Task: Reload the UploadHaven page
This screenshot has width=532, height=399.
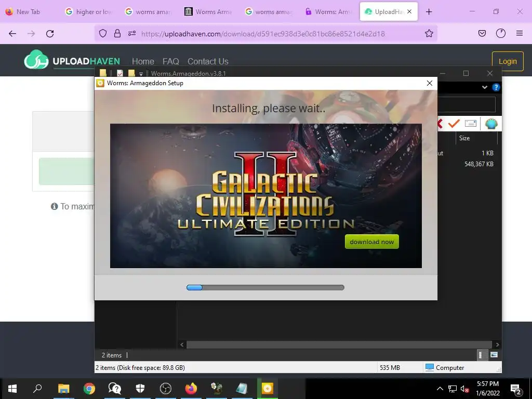Action: [50, 34]
